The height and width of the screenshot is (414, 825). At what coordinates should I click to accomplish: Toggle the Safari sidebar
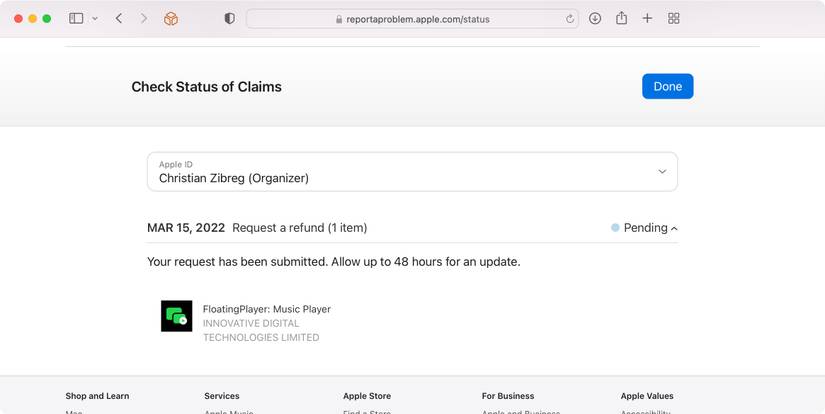click(76, 19)
